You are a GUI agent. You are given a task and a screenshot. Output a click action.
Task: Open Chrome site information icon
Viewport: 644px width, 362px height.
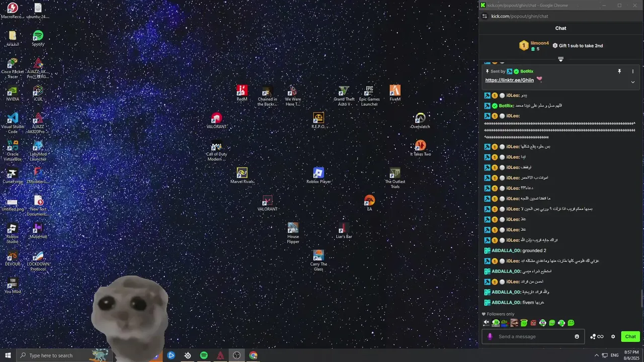[485, 16]
